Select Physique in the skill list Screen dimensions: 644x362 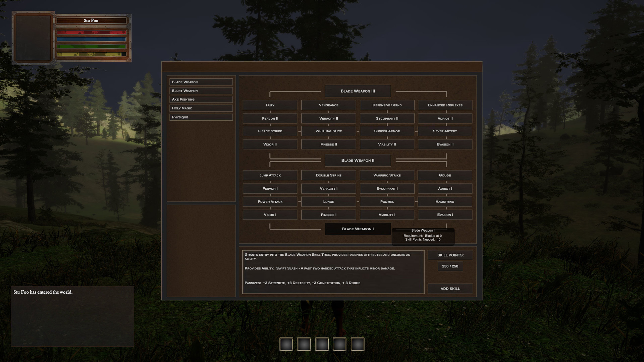(201, 117)
